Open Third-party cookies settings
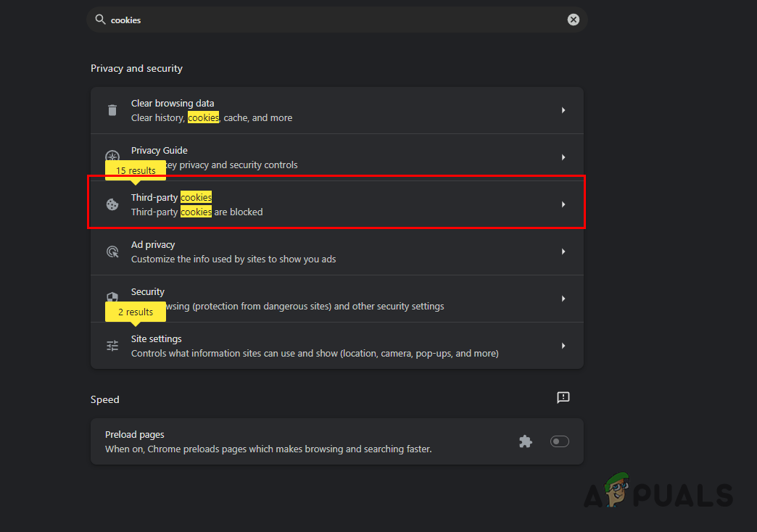757x532 pixels. pyautogui.click(x=337, y=204)
